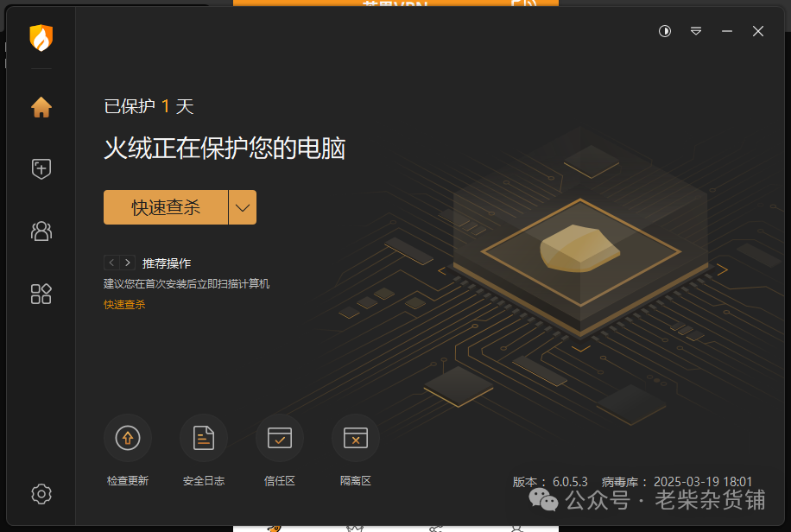Open 隔离区 quarantine icon
Screen dimensions: 791x532
point(356,438)
